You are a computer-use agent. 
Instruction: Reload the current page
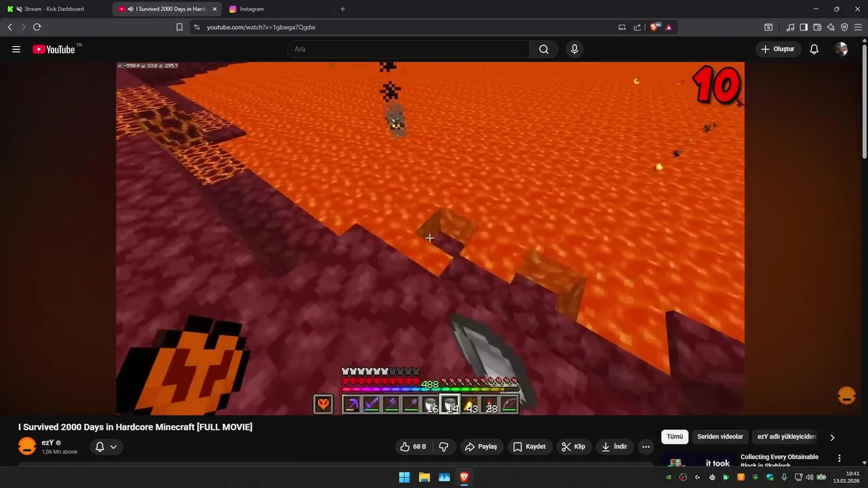(x=37, y=27)
